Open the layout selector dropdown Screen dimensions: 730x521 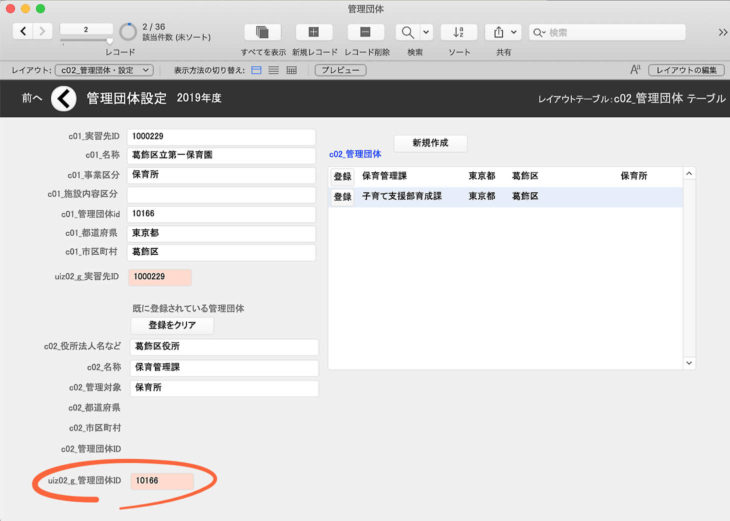[x=103, y=70]
